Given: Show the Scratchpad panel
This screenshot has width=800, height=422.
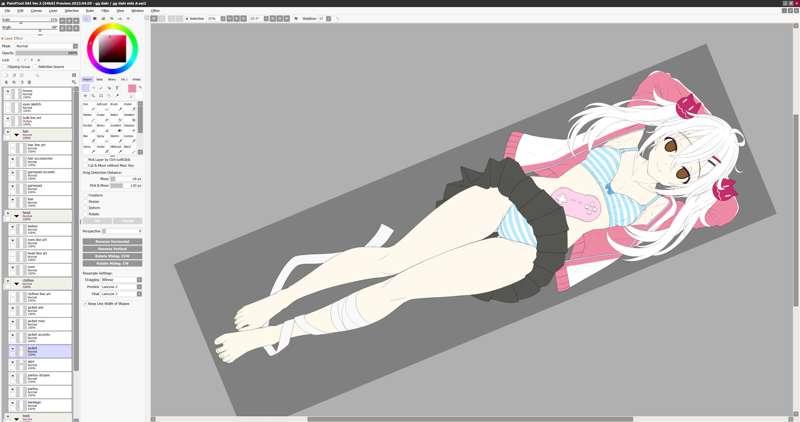Looking at the screenshot, I should coord(128,18).
